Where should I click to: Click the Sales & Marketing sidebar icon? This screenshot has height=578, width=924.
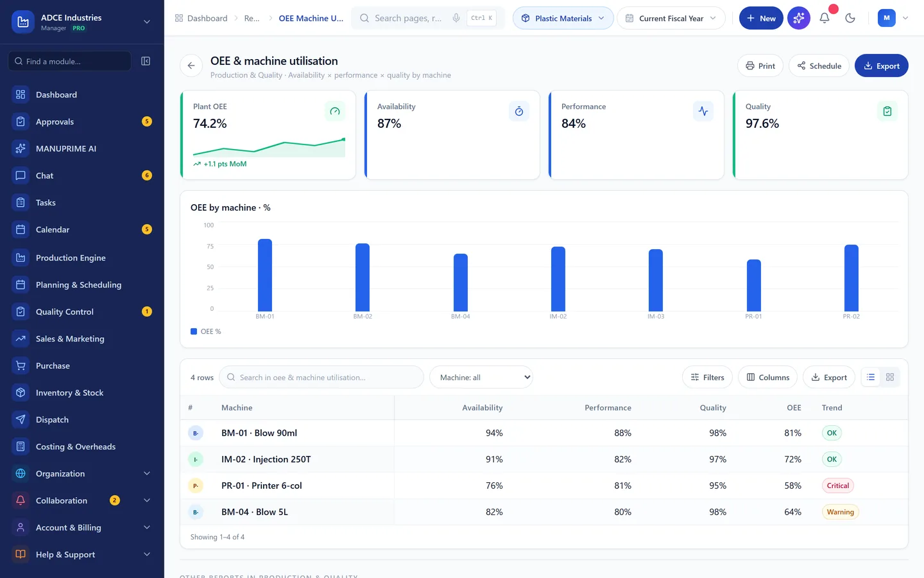[21, 338]
